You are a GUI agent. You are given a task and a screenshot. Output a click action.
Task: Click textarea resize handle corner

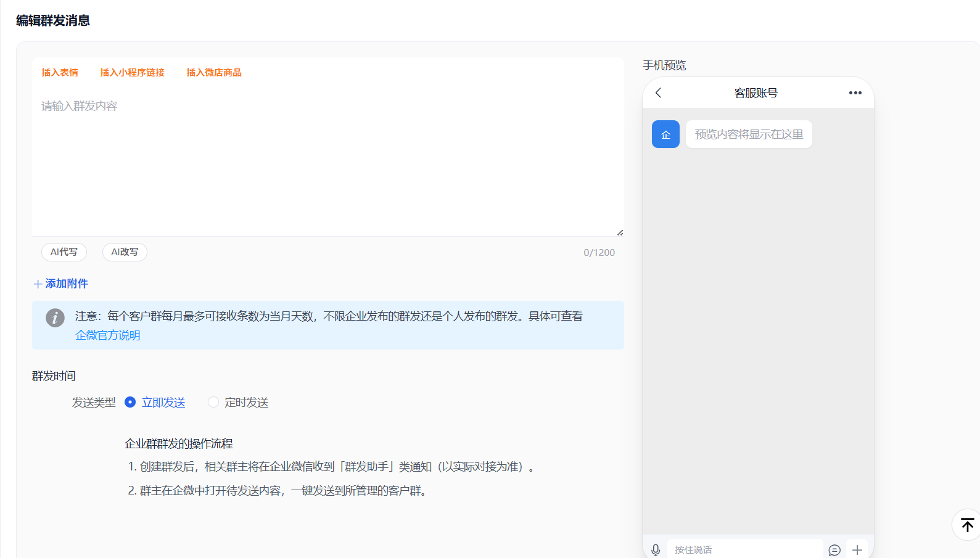click(x=620, y=232)
